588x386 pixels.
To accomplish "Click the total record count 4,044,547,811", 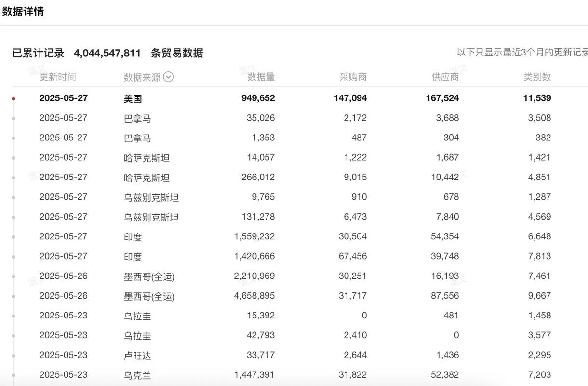I will (x=108, y=53).
